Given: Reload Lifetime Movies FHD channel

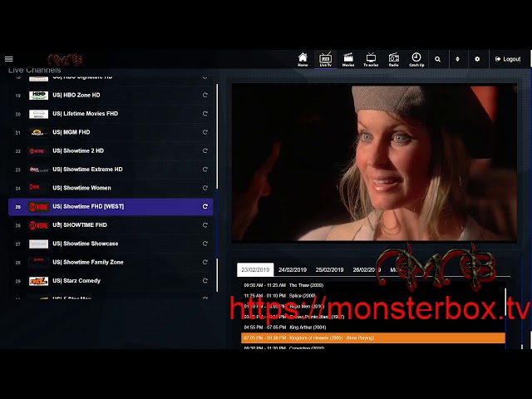Looking at the screenshot, I should 205,114.
